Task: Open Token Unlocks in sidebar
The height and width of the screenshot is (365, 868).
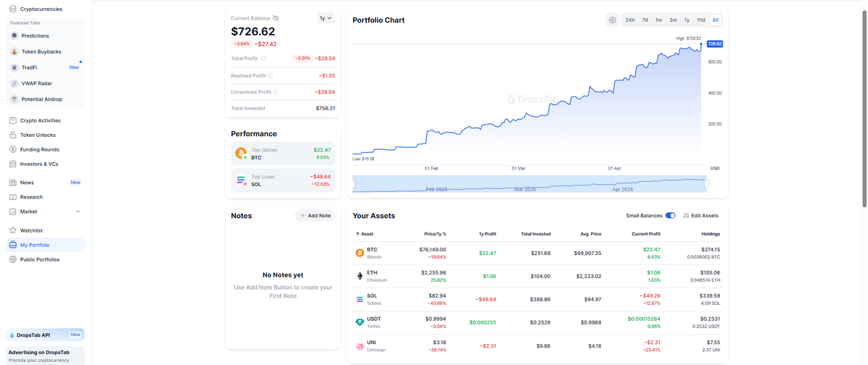Action: [x=46, y=135]
